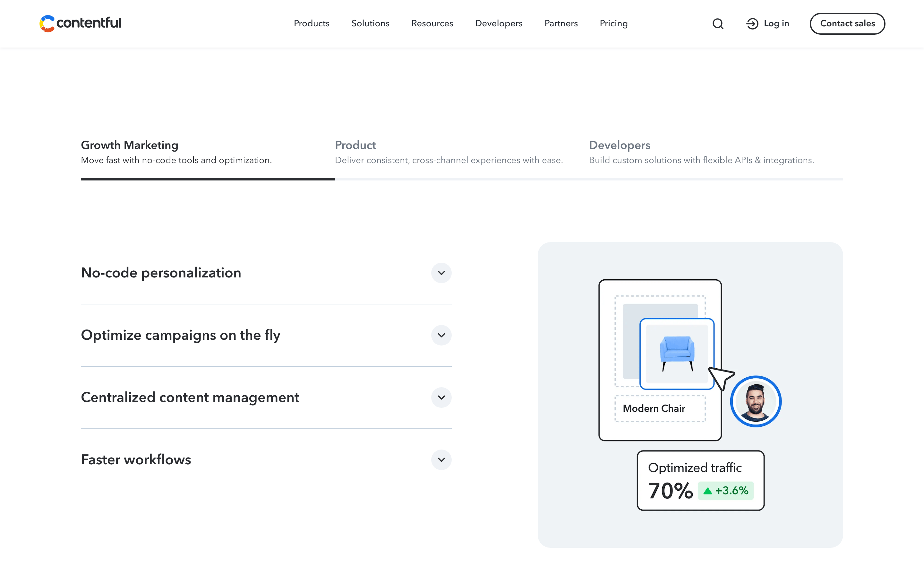Open the Resources menu
924x578 pixels.
coord(432,23)
